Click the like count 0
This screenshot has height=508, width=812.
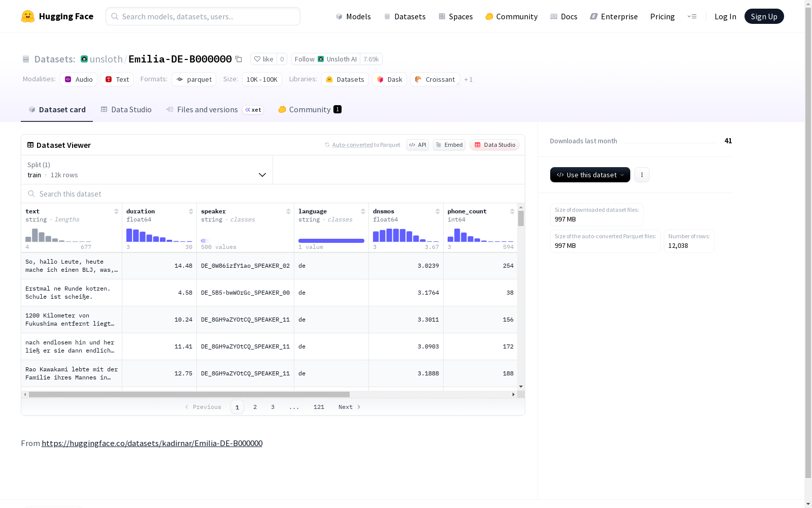tap(282, 59)
